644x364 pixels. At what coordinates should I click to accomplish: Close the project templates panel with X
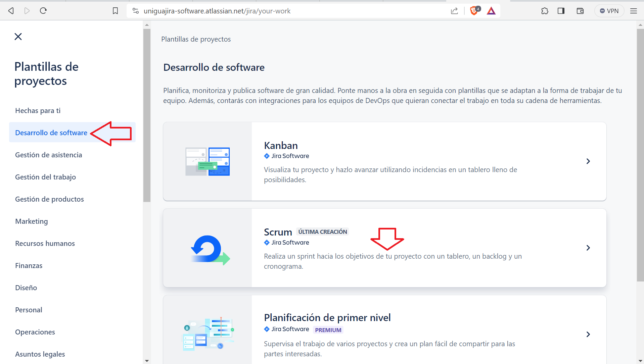click(18, 37)
